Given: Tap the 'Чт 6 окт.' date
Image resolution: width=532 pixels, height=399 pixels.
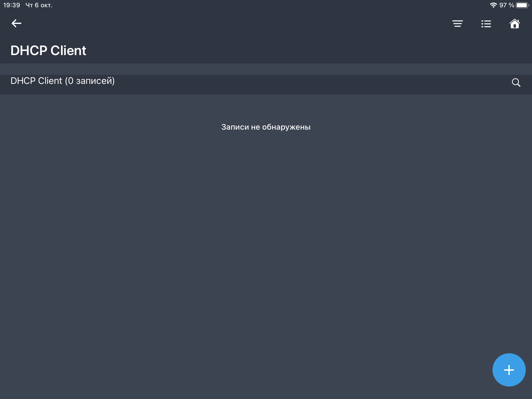Looking at the screenshot, I should coord(39,5).
